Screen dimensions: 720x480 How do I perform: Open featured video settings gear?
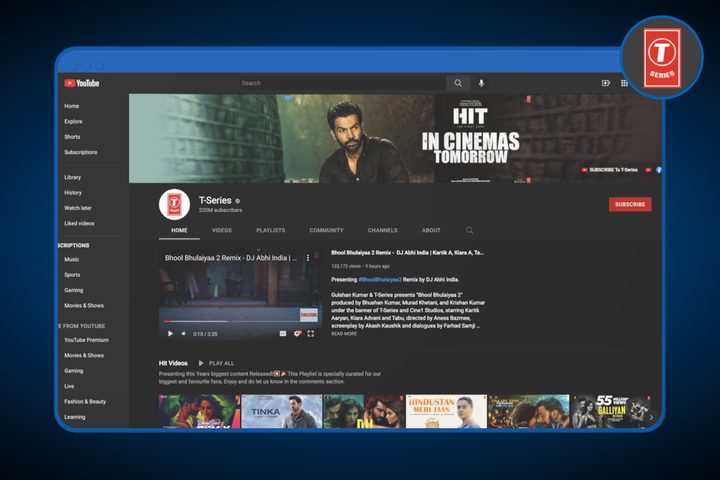297,333
